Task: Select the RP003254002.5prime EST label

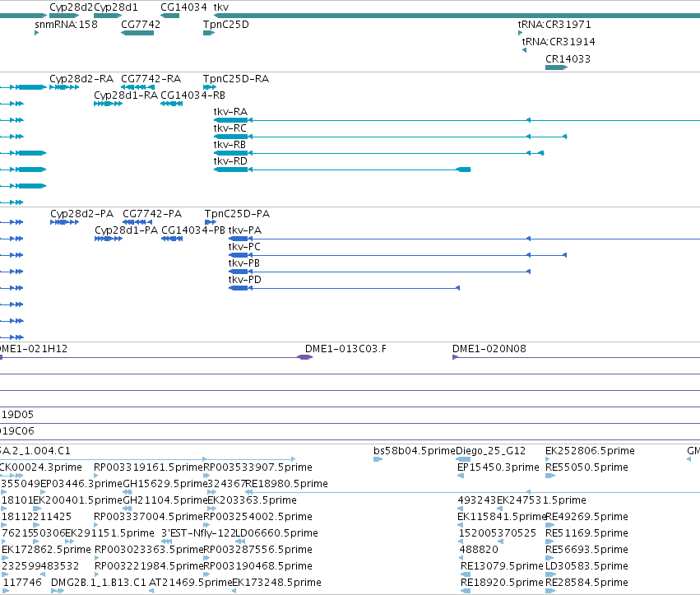Action: [x=258, y=517]
